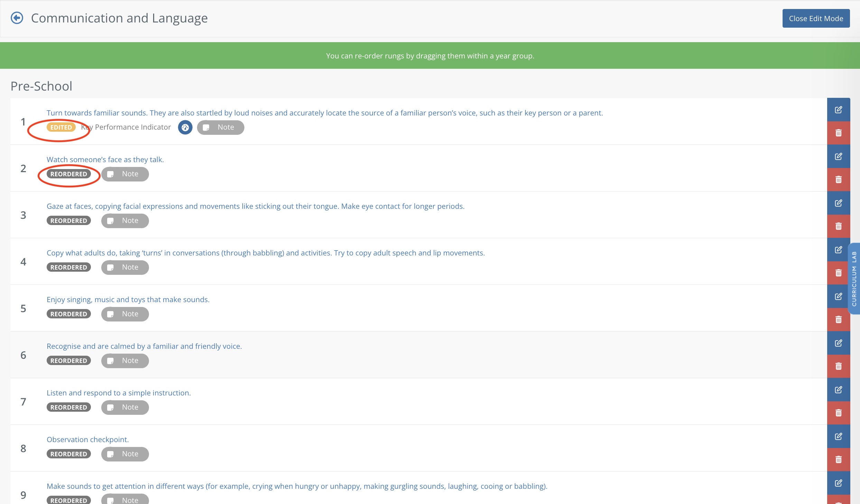
Task: Click the edit icon for 'Watch someone's face' rung
Action: pyautogui.click(x=838, y=157)
